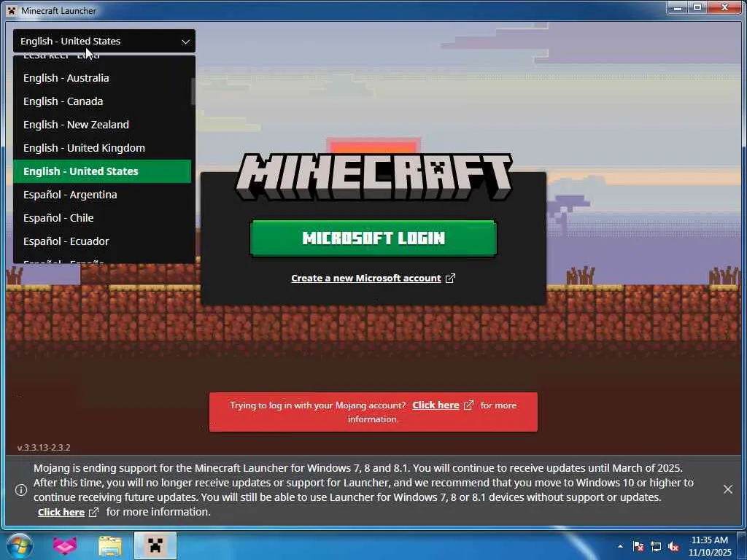Pick English - United Kingdom option
Image resolution: width=747 pixels, height=560 pixels.
102,148
